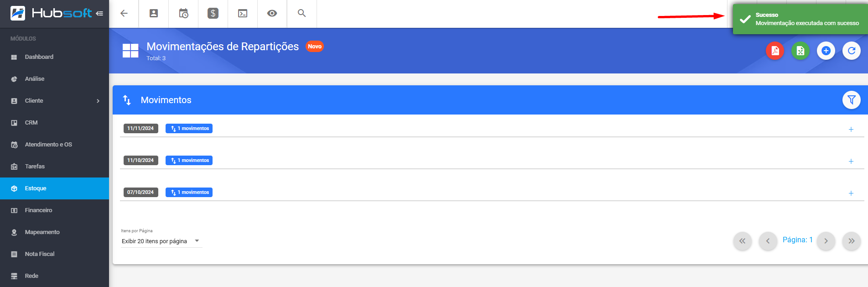Export movements to Excel with green button
The image size is (868, 287).
pyautogui.click(x=800, y=51)
